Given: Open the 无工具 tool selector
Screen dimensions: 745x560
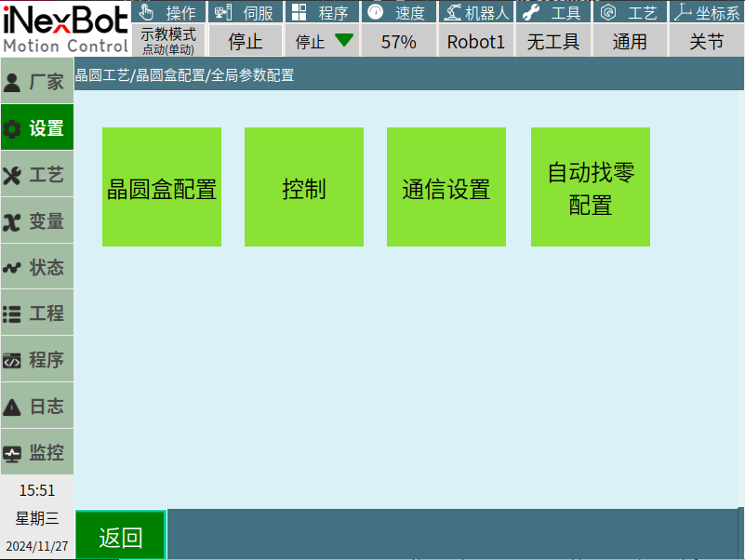Looking at the screenshot, I should pos(552,42).
